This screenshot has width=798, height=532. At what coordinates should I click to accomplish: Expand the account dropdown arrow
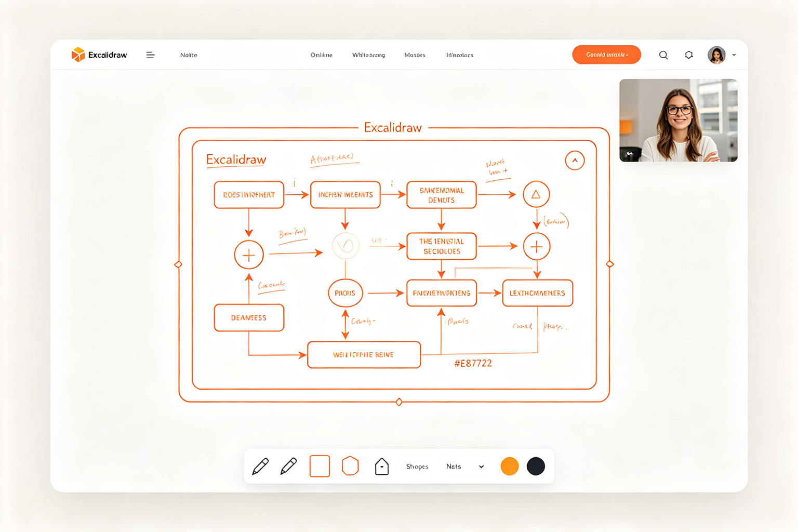(x=734, y=55)
